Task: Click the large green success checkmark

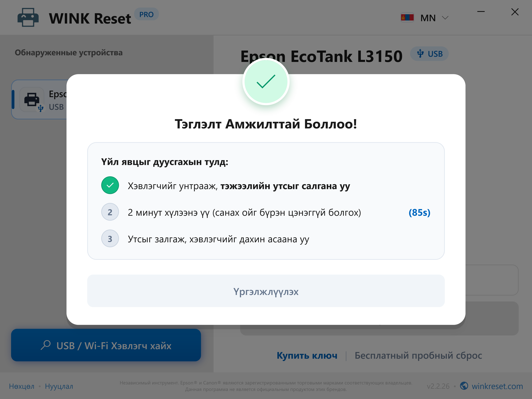Action: (x=266, y=82)
